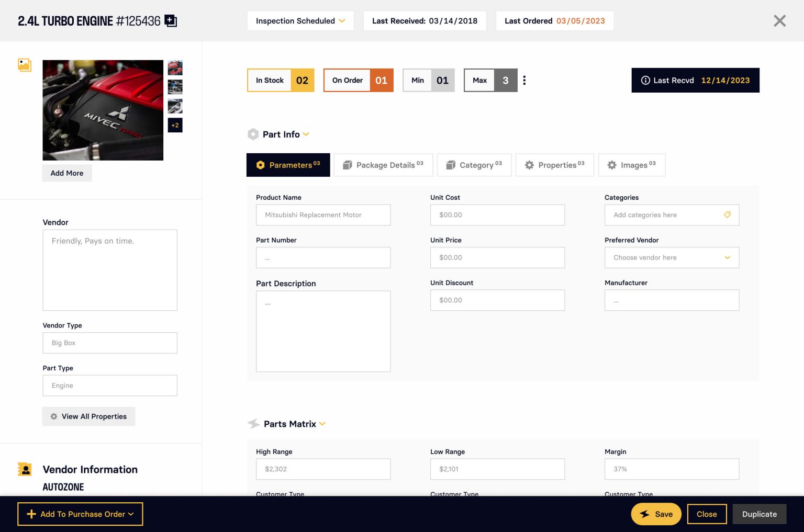Expand the Add To Purchase Order options

(x=130, y=514)
